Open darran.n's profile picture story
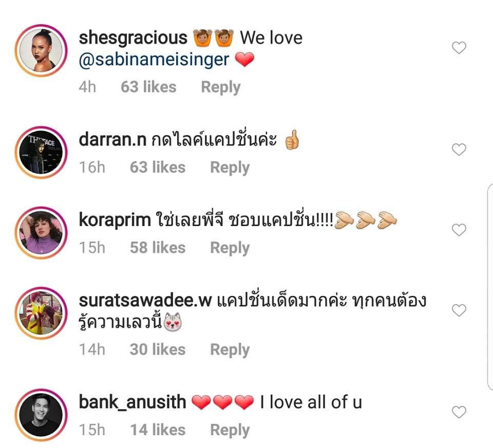 [x=41, y=152]
